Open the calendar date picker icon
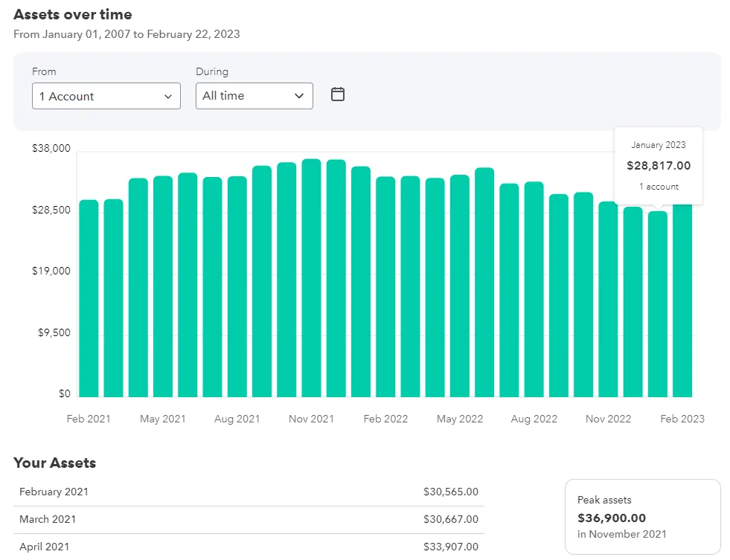 pos(338,94)
